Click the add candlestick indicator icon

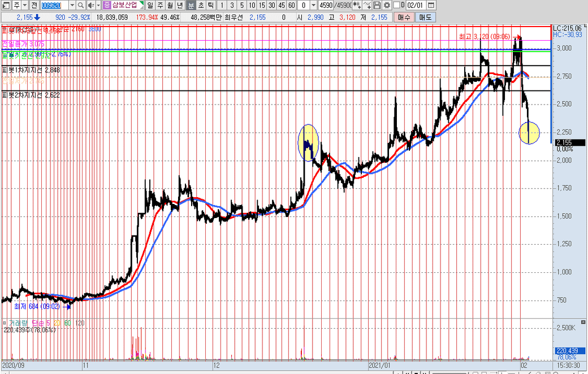click(356, 5)
